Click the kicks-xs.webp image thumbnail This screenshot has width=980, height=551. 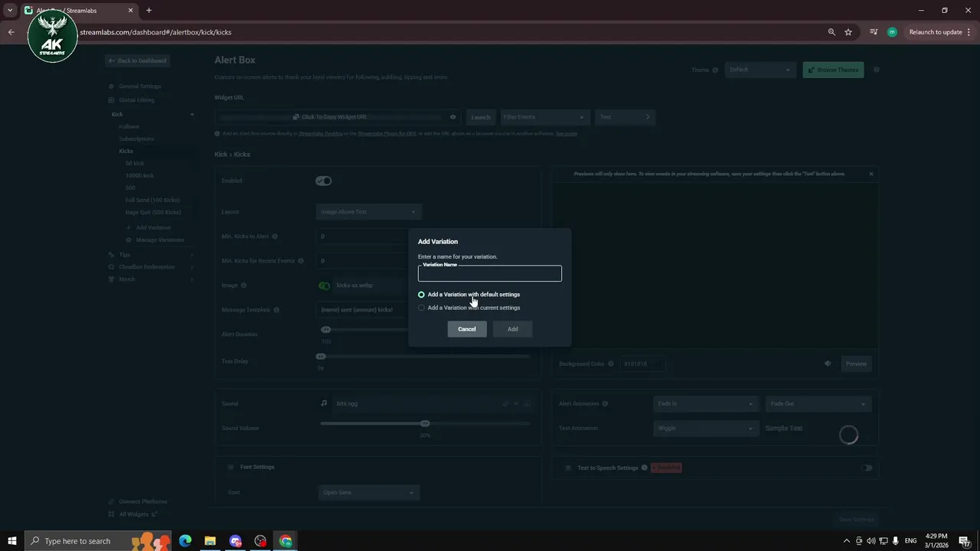[325, 285]
